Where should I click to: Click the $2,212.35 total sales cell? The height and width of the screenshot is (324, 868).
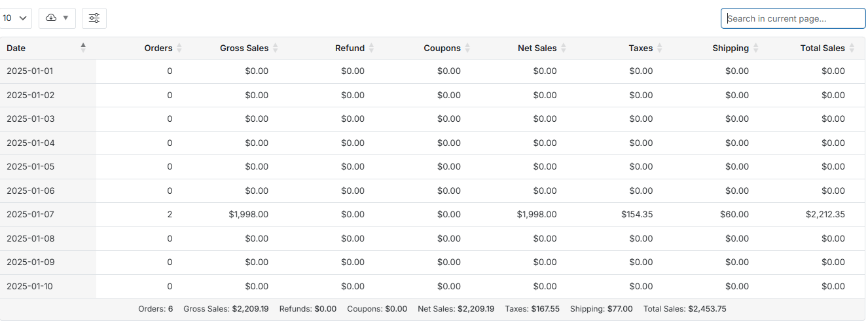(x=825, y=215)
